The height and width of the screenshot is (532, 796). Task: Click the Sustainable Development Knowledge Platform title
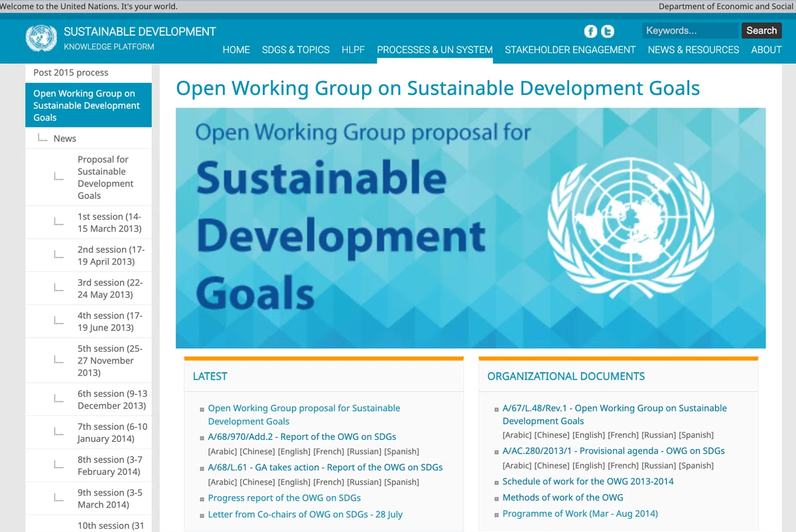click(140, 38)
